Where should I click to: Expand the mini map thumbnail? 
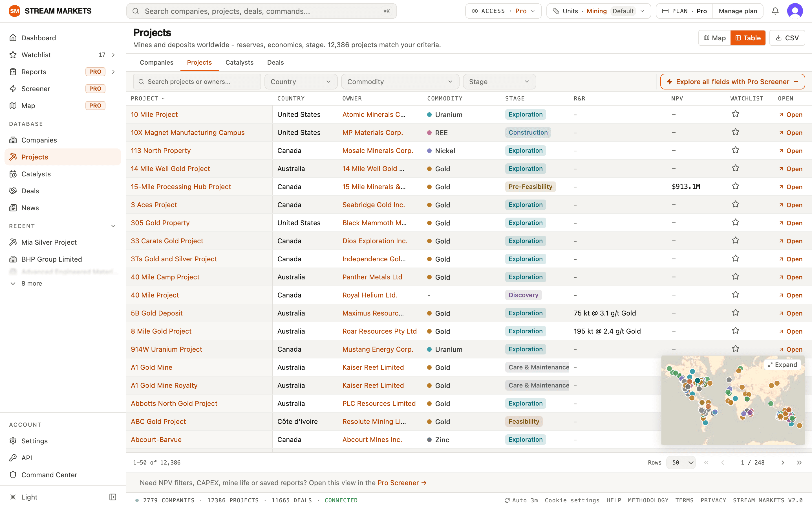782,365
